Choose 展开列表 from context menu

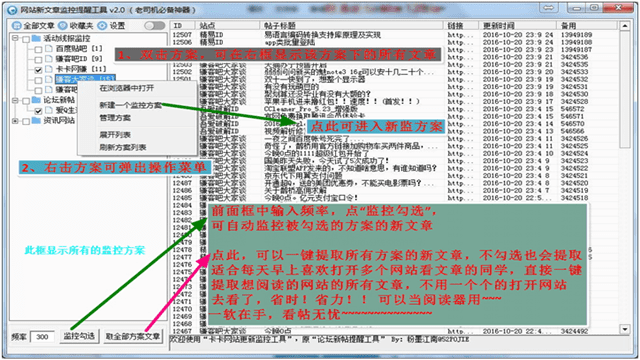(115, 135)
